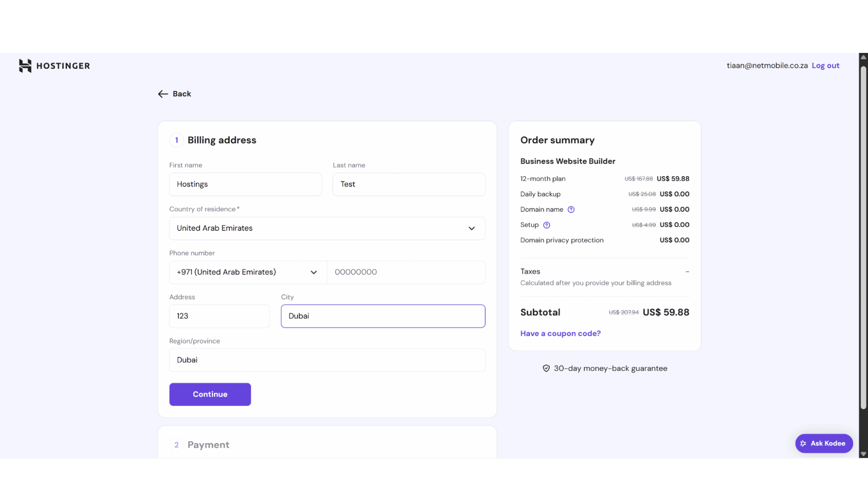Screen dimensions: 868x488
Task: Click the Log out link
Action: coord(825,66)
